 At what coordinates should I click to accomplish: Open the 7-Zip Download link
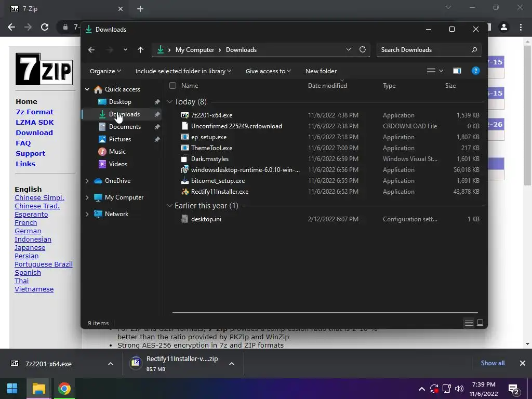pos(34,132)
